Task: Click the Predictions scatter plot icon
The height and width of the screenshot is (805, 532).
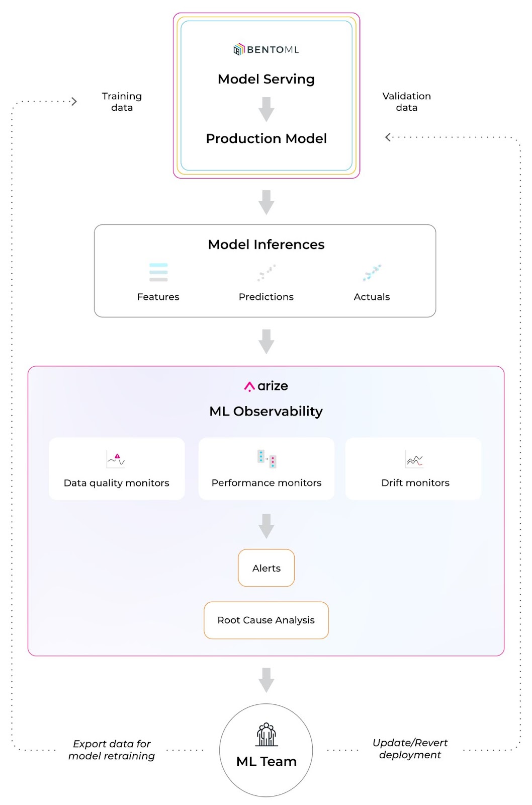Action: coord(267,273)
